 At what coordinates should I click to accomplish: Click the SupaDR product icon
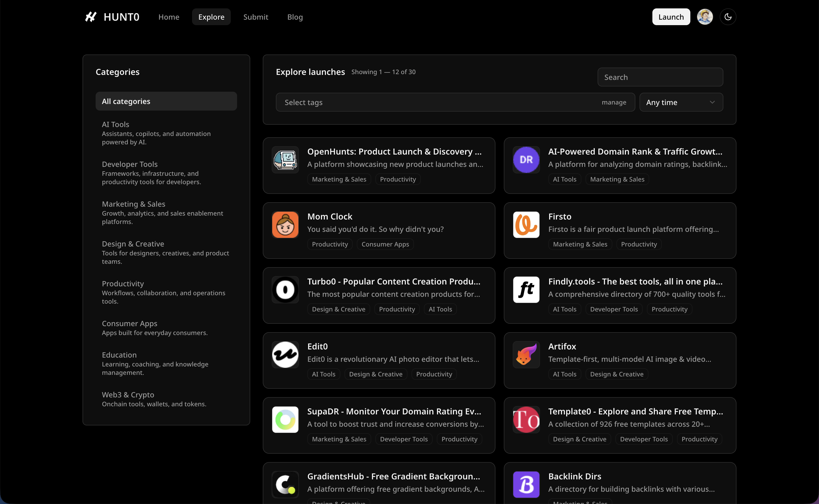[285, 420]
